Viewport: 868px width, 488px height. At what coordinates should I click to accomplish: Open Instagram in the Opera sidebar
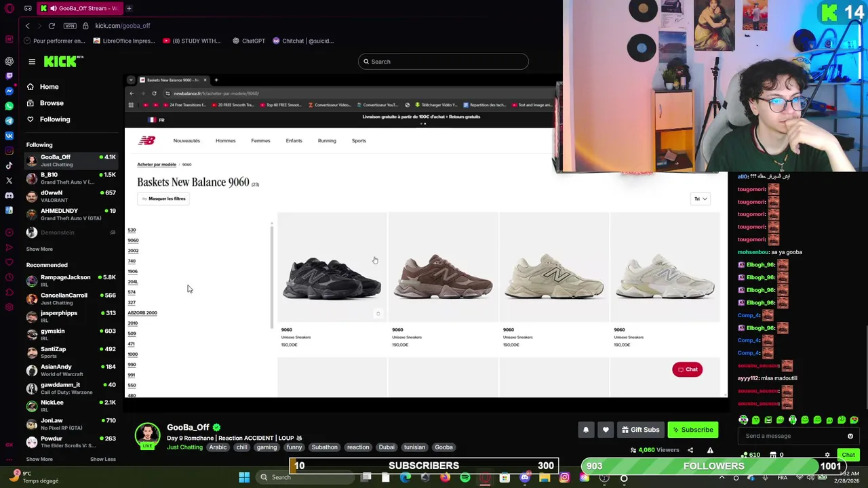(x=9, y=150)
